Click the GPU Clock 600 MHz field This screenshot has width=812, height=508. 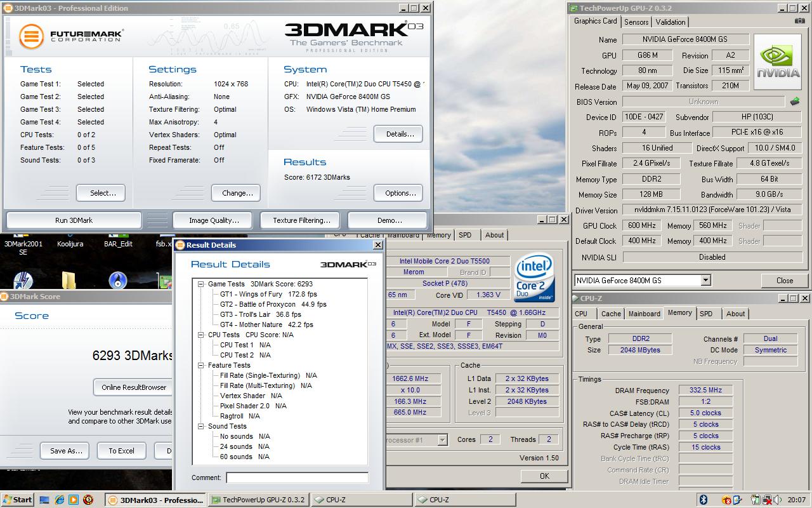643,225
